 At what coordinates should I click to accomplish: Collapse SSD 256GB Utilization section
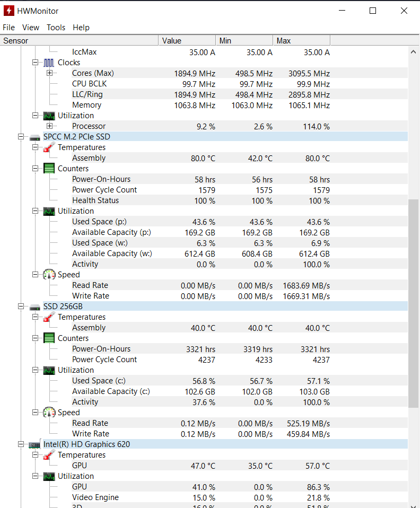[x=36, y=370]
